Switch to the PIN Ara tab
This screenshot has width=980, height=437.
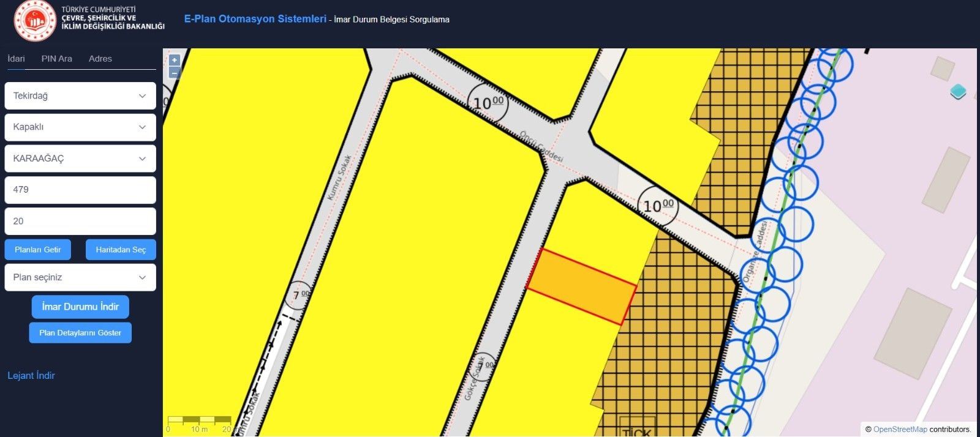click(57, 59)
